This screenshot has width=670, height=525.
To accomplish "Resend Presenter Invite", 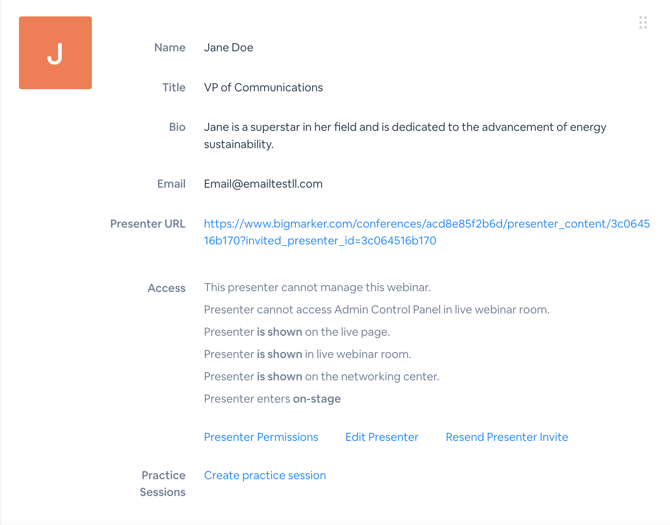I will tap(506, 437).
